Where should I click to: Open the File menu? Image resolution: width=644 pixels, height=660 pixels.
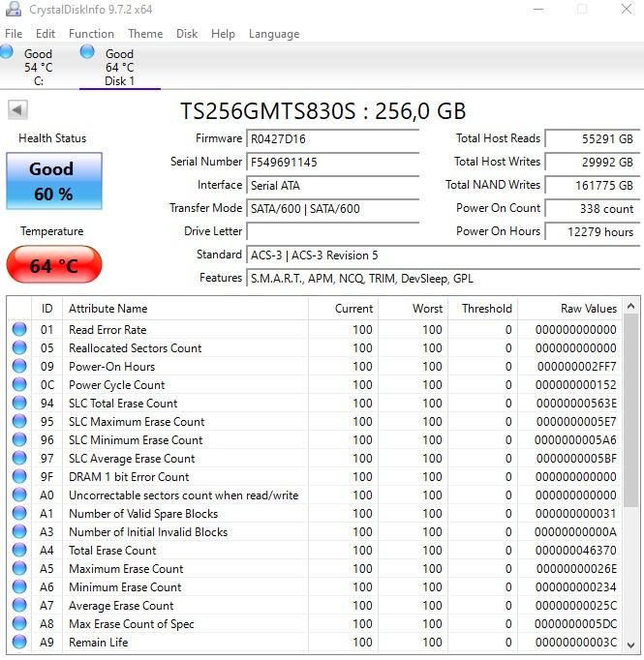[14, 34]
